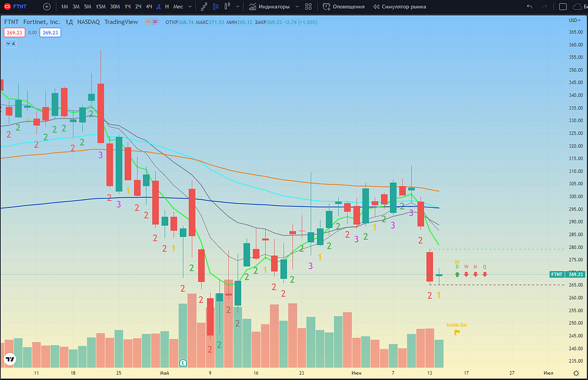Start Симулятор рынка bar replay
588x380 pixels.
[400, 7]
